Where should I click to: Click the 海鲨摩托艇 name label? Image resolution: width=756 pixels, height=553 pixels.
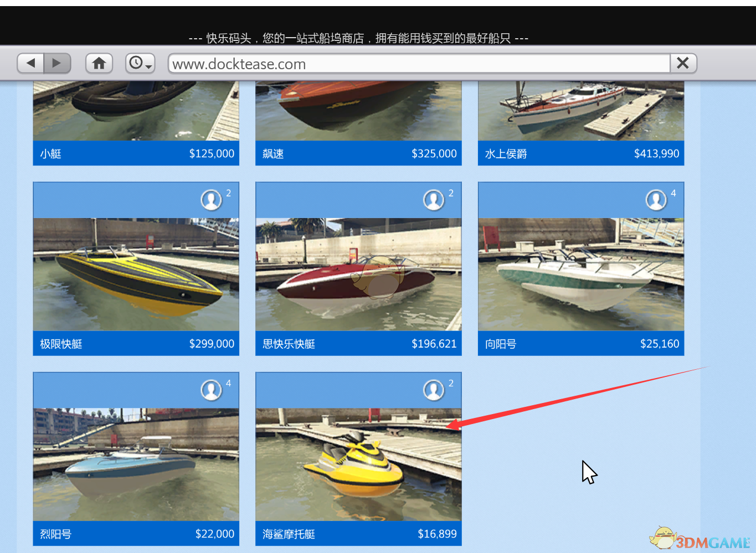289,534
